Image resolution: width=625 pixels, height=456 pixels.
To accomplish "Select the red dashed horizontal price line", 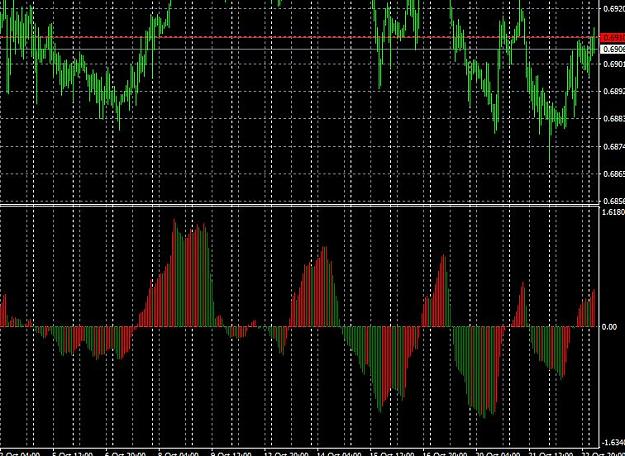I will point(300,37).
